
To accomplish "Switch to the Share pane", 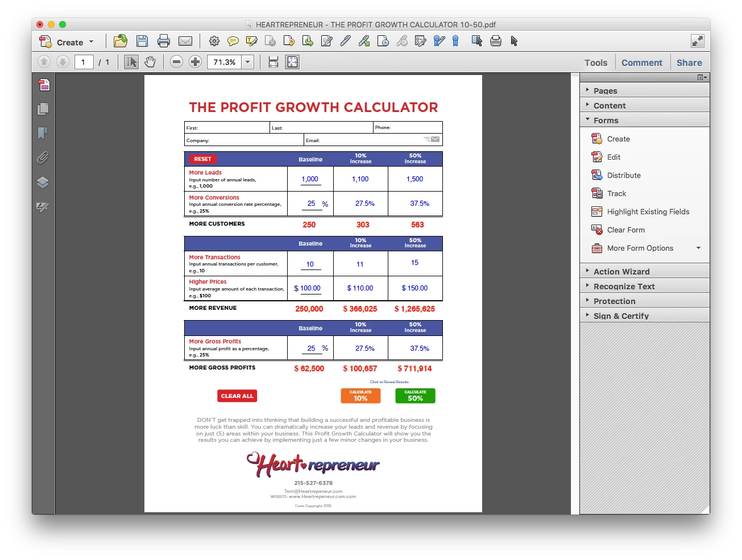I will coord(689,63).
